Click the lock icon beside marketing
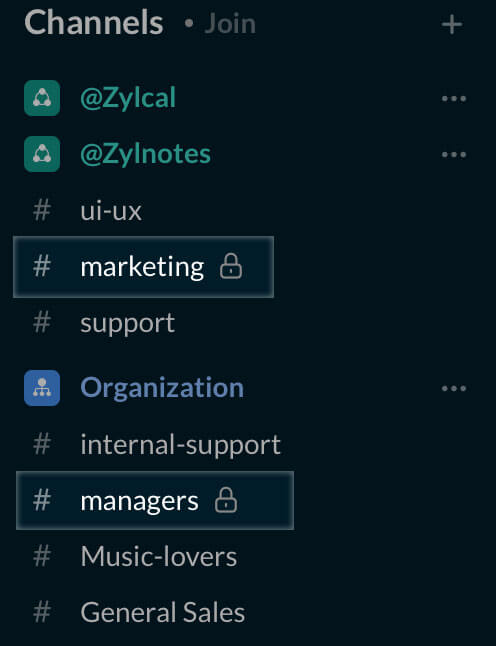The image size is (496, 646). pyautogui.click(x=231, y=266)
